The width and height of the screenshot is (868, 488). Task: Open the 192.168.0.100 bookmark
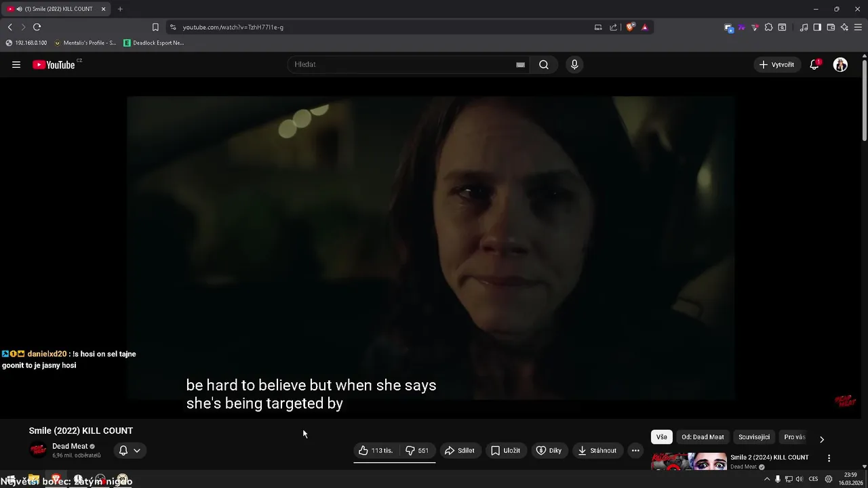pos(26,43)
